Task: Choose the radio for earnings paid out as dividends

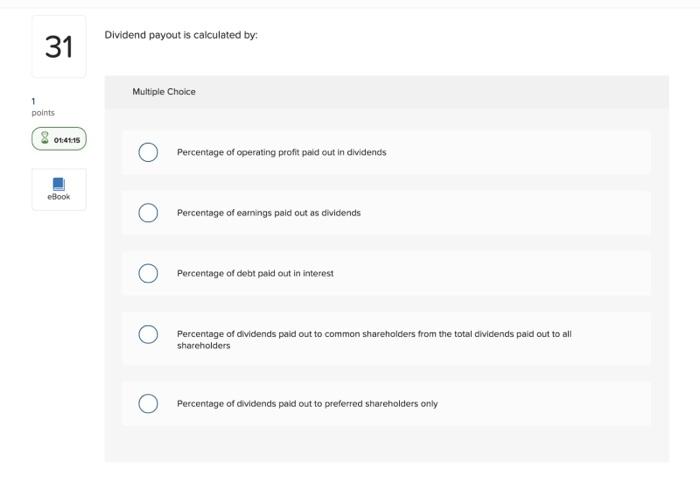Action: [x=148, y=213]
